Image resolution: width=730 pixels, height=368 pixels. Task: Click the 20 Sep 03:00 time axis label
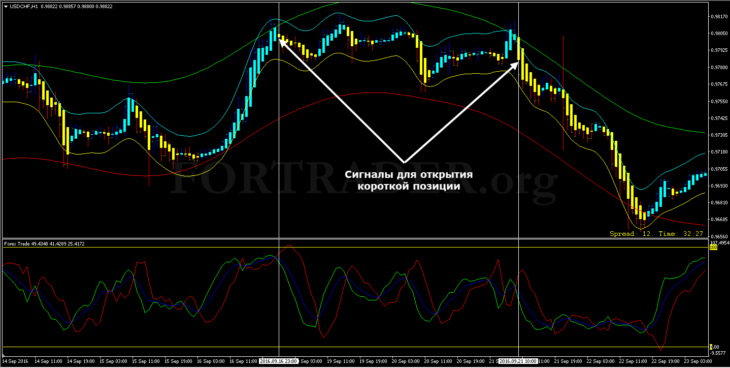406,361
